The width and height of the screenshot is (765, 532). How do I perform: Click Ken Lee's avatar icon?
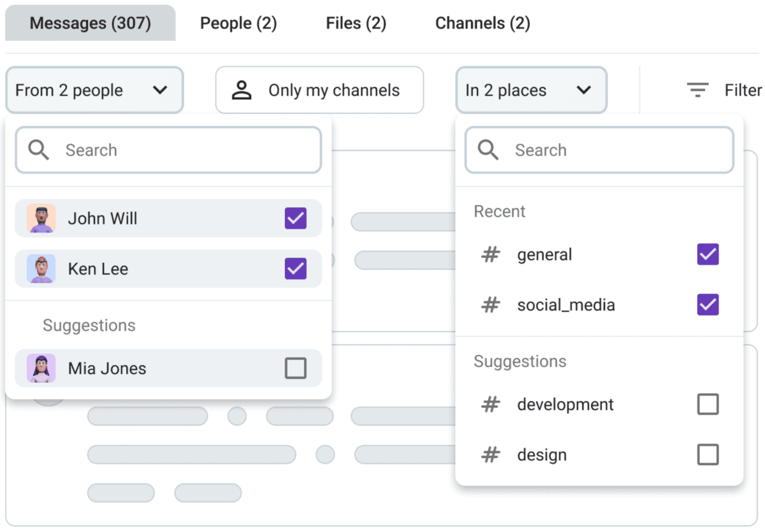(x=41, y=269)
